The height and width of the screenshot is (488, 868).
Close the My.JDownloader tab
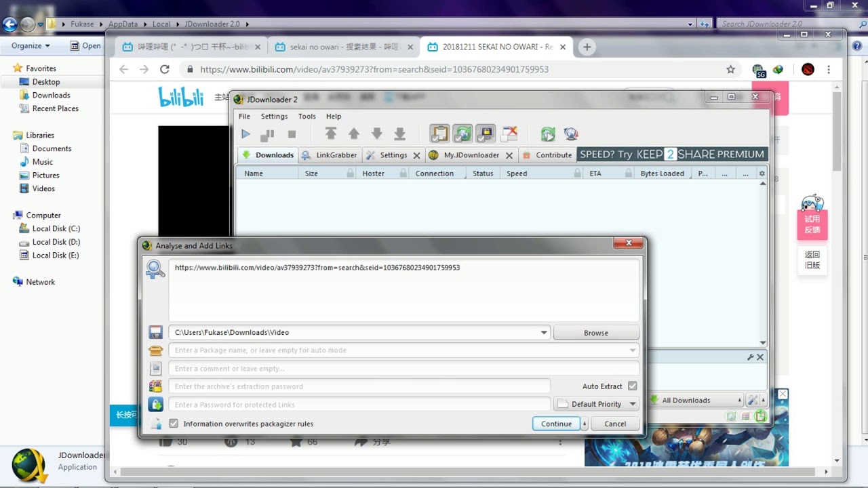(509, 155)
